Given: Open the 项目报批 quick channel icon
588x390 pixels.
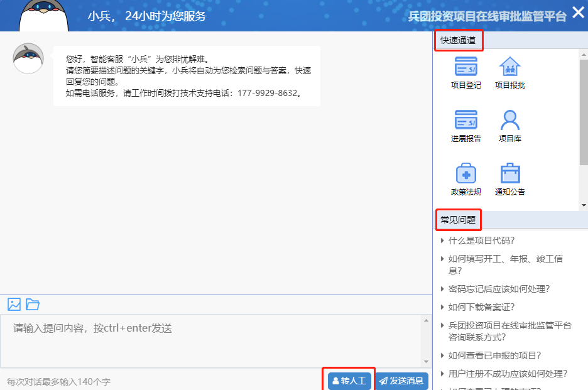Looking at the screenshot, I should [509, 68].
